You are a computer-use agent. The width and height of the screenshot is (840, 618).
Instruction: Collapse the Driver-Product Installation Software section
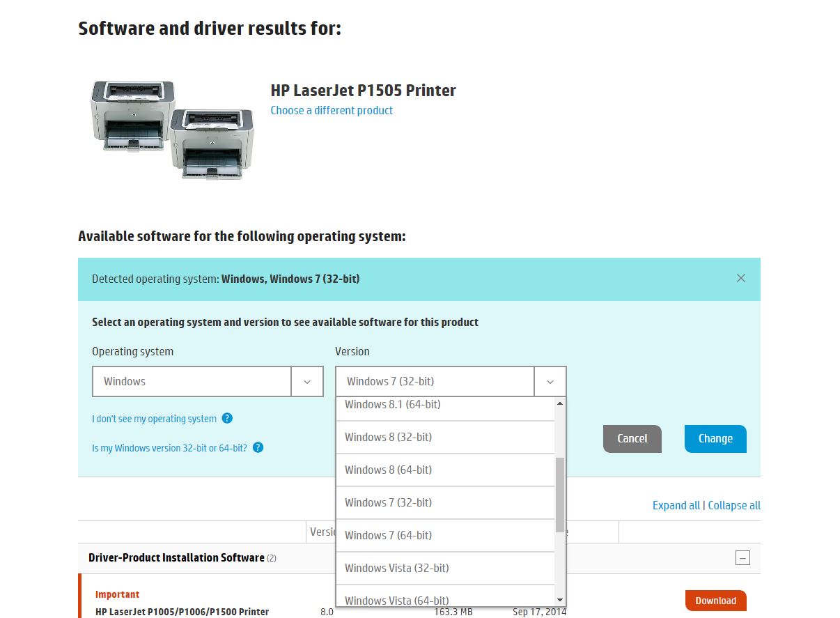[742, 557]
